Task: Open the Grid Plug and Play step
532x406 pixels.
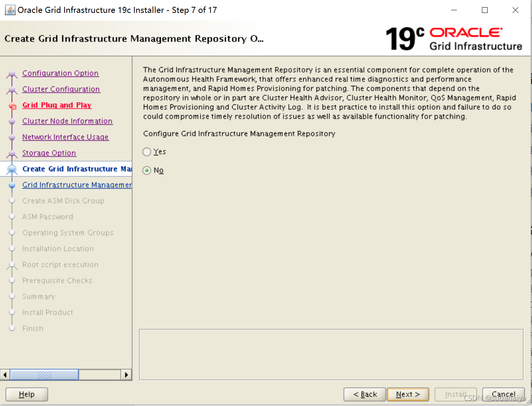Action: 57,105
